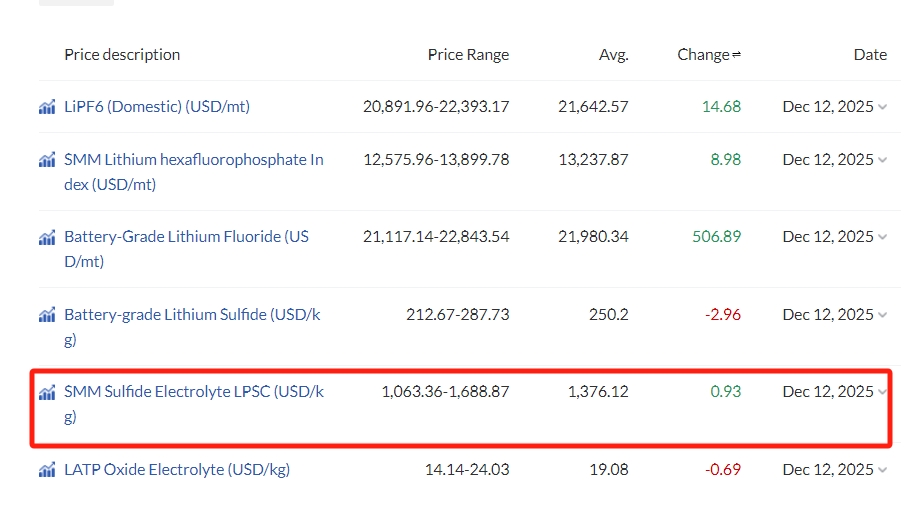Click the Avg. column header
The width and height of the screenshot is (921, 523).
click(613, 55)
